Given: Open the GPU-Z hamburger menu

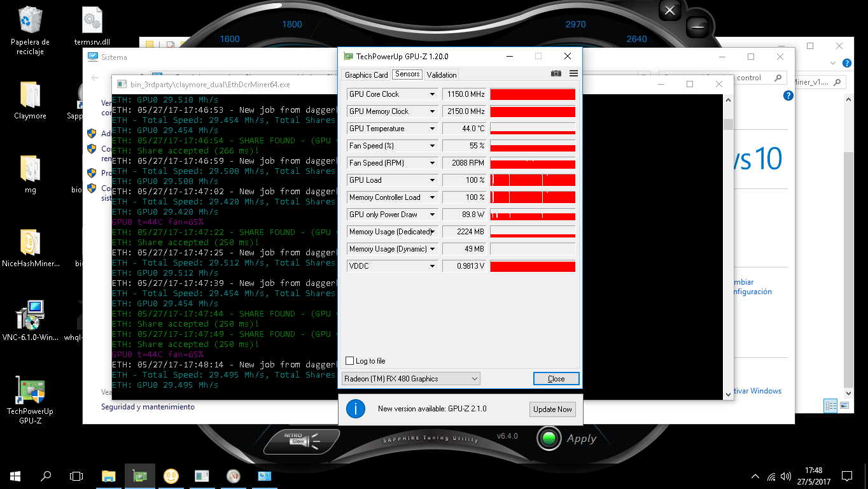Looking at the screenshot, I should coord(573,74).
